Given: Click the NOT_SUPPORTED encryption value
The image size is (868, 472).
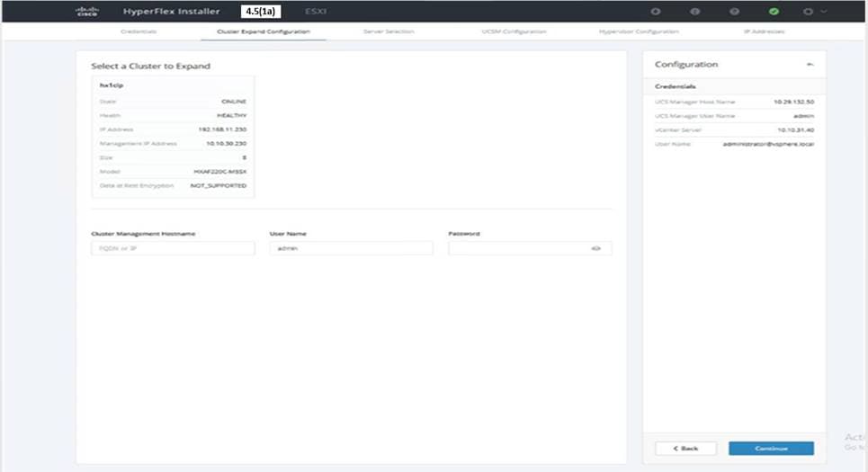Looking at the screenshot, I should click(218, 185).
